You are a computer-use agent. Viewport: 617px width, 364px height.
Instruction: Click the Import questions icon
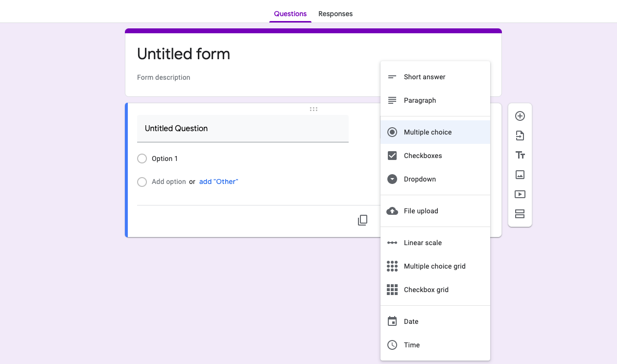click(x=520, y=136)
